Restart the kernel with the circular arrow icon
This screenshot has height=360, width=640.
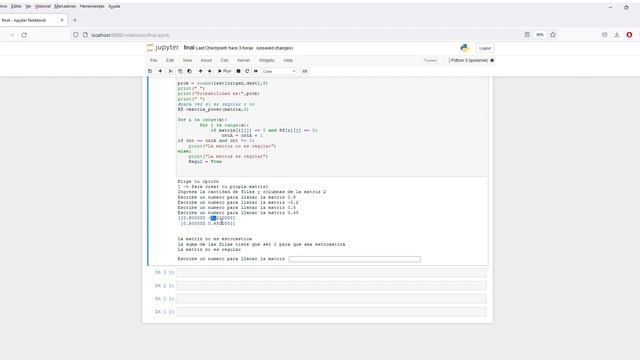(x=247, y=71)
